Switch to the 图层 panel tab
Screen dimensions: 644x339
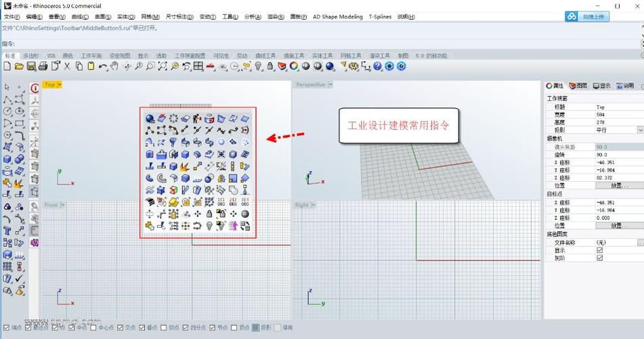coord(578,85)
